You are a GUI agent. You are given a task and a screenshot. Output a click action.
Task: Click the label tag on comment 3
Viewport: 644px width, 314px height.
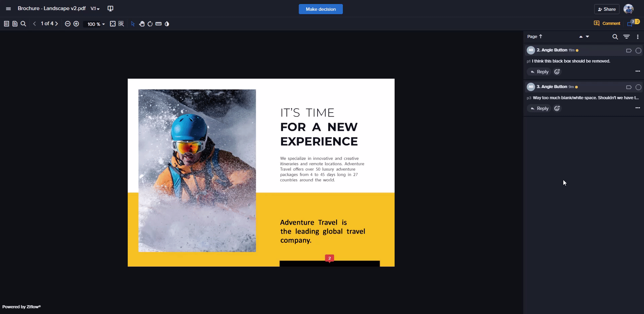coord(629,87)
